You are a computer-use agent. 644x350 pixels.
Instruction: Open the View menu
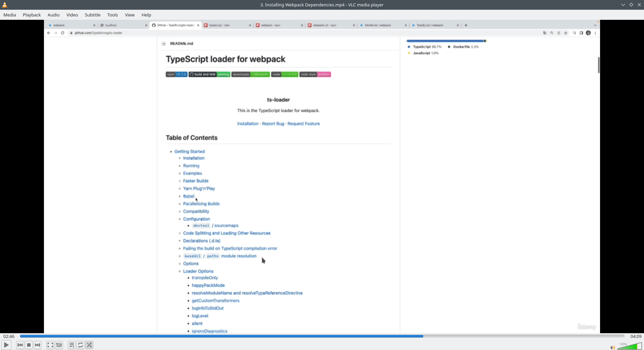coord(130,15)
